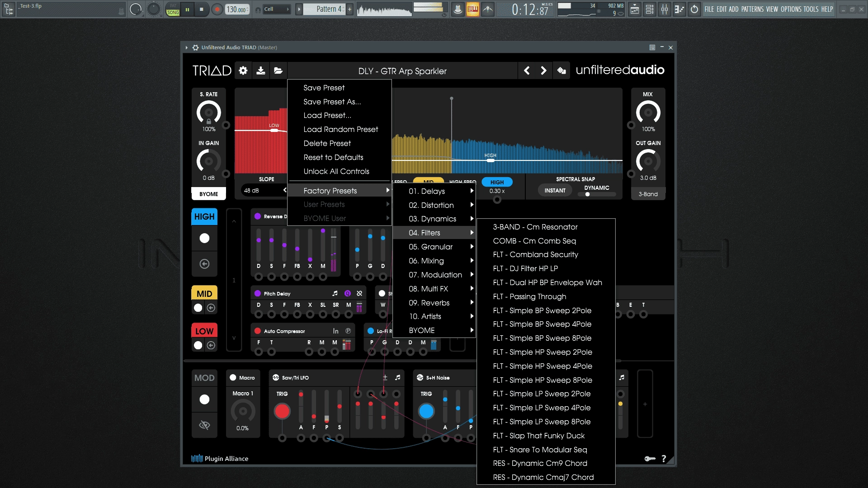
Task: Open TRIAD settings gear icon
Action: tap(243, 71)
